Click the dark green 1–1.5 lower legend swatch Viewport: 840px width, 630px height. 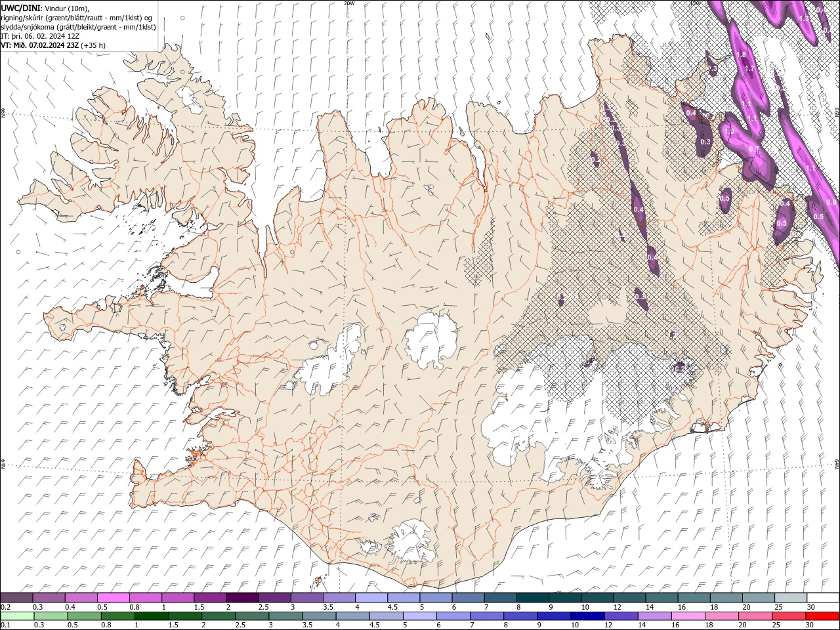[x=152, y=616]
